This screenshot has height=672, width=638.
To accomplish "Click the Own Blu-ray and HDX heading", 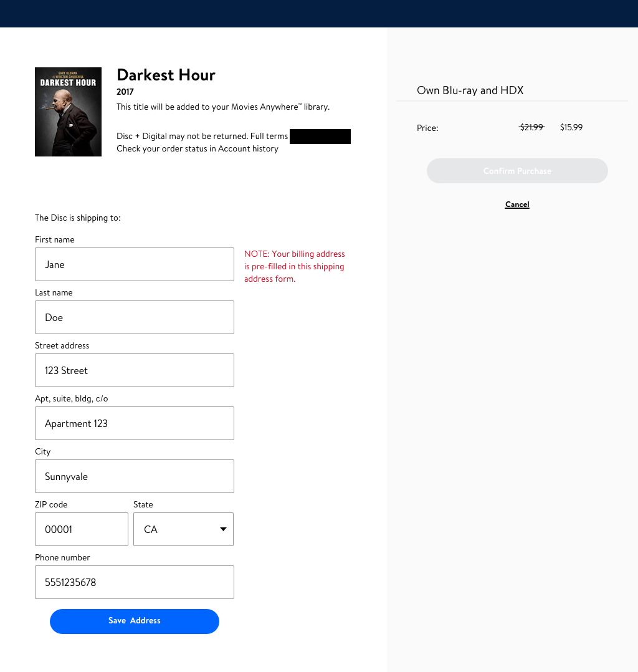I will tap(470, 90).
